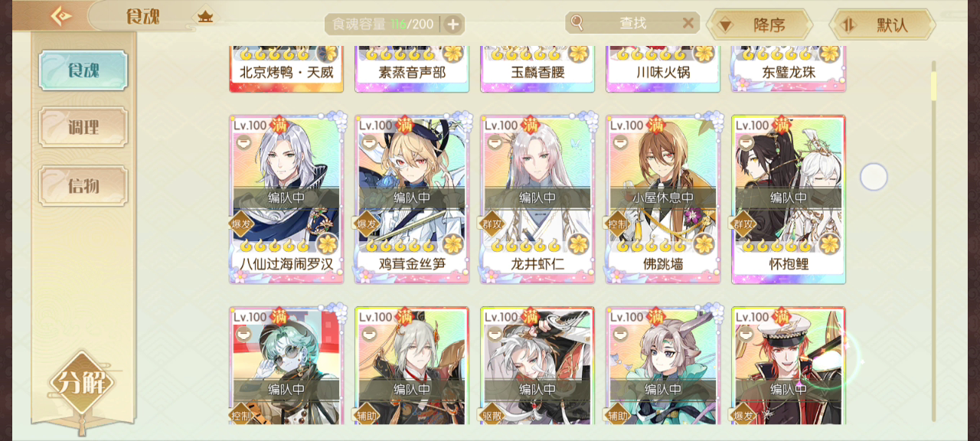The width and height of the screenshot is (980, 441).
Task: Tap the back arrow icon
Action: tap(60, 16)
